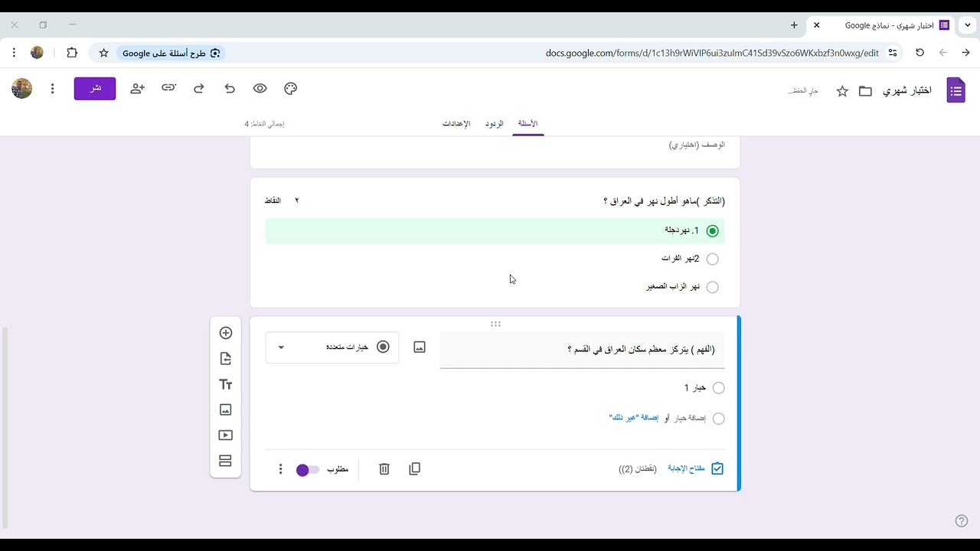The image size is (980, 551).
Task: Close the current browser tab
Action: point(817,25)
